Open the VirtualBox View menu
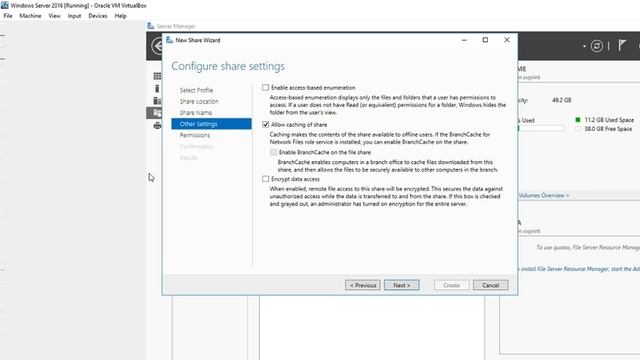 tap(54, 16)
